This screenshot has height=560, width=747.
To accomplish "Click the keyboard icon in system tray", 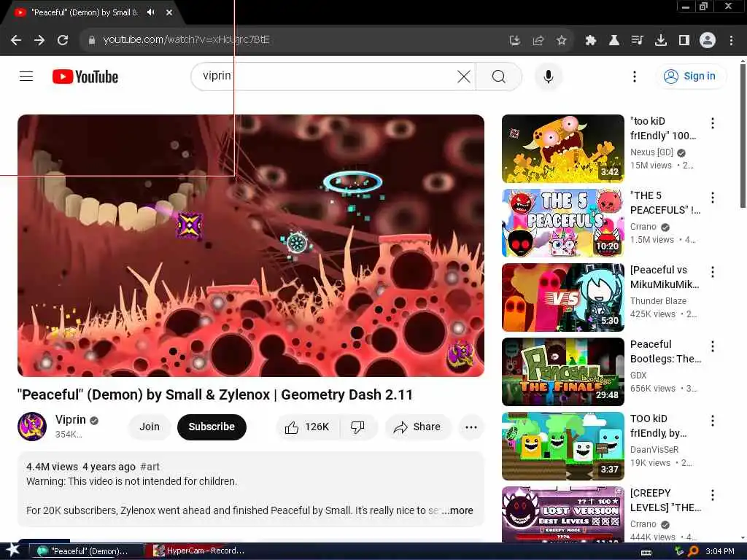I will coord(646,553).
